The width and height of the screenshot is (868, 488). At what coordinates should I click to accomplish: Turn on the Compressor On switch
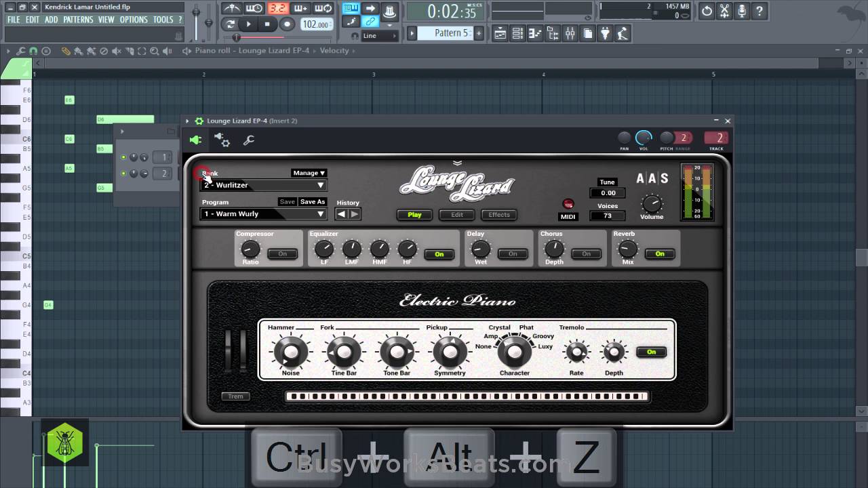[282, 254]
